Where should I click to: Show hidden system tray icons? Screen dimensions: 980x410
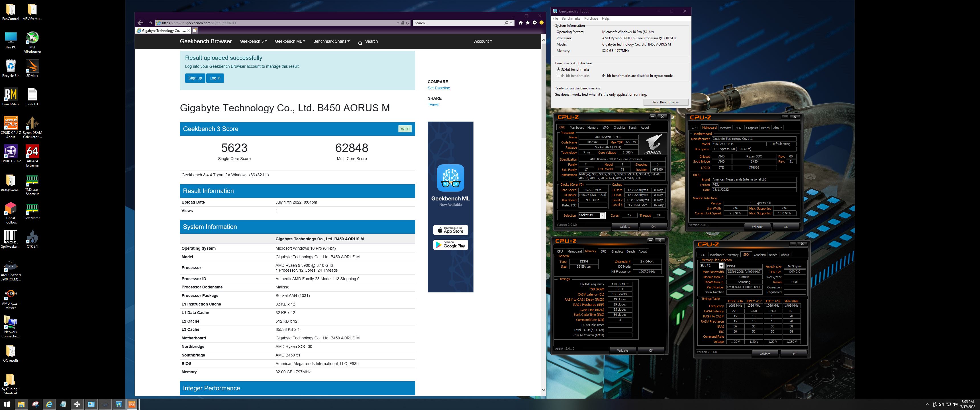(x=928, y=404)
